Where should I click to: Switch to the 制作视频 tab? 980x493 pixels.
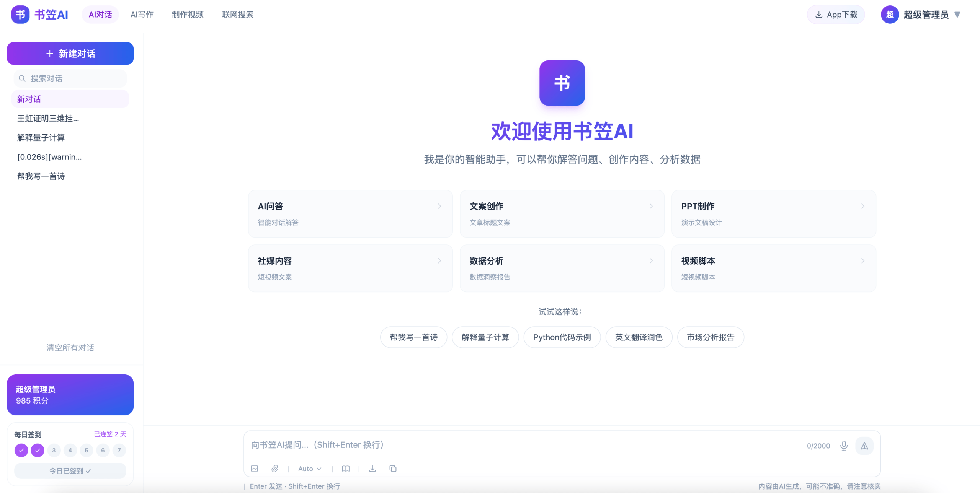188,15
